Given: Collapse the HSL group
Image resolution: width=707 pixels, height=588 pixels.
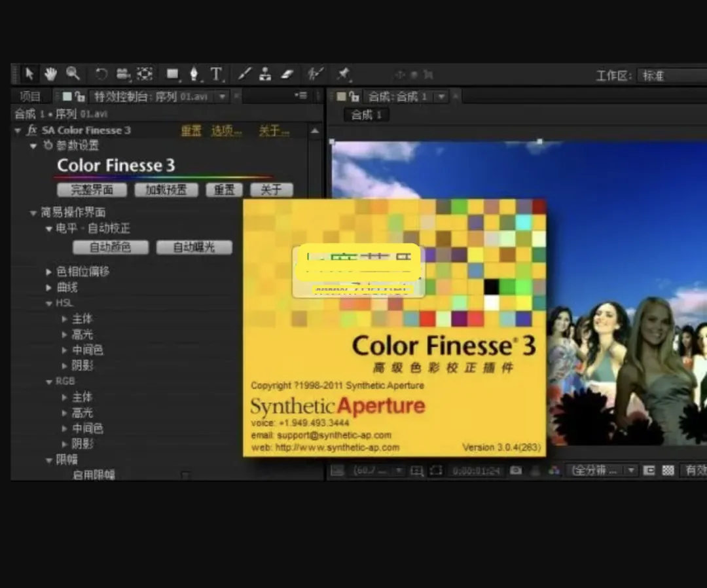Looking at the screenshot, I should [x=48, y=303].
